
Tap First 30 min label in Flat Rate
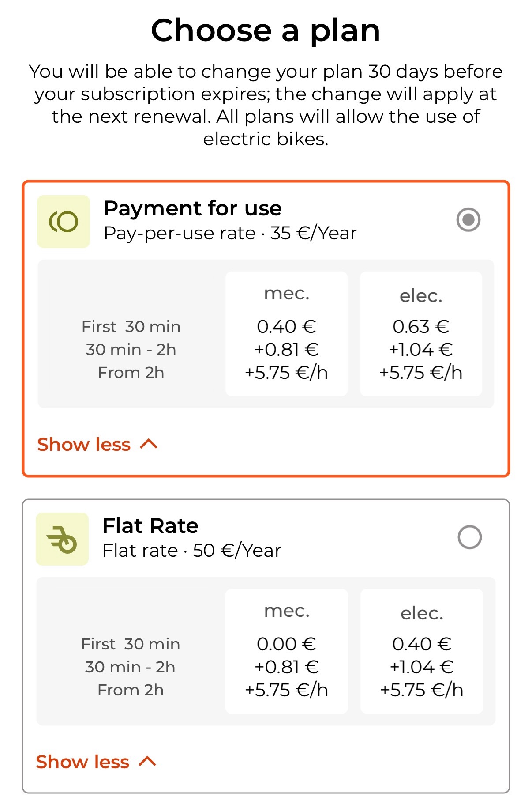tap(131, 644)
